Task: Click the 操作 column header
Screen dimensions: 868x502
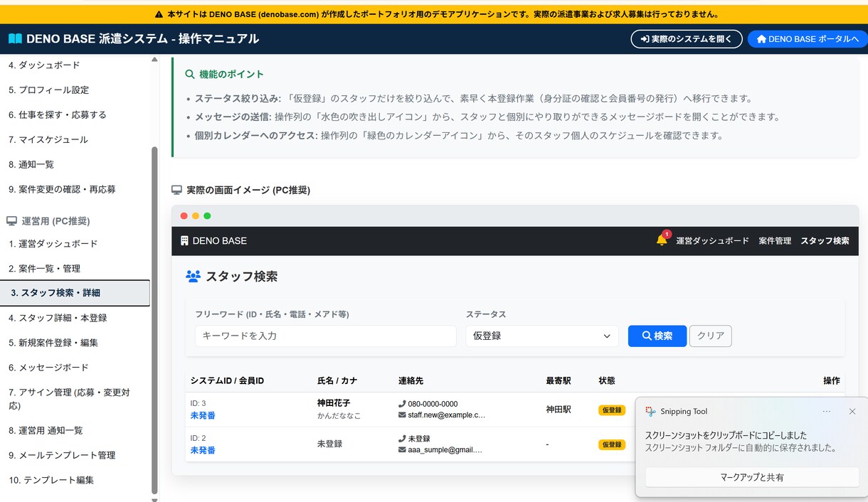Action: tap(832, 381)
